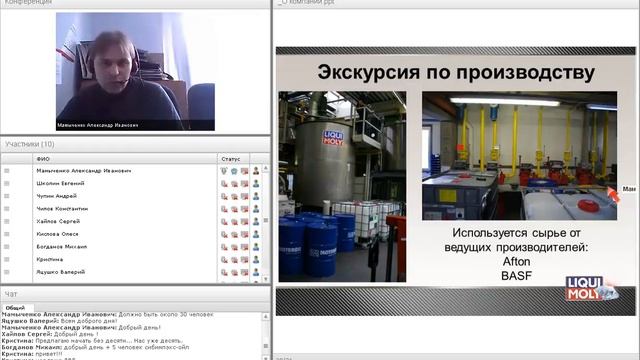Toggle the row marker beside Кислова Олеся

click(7, 234)
